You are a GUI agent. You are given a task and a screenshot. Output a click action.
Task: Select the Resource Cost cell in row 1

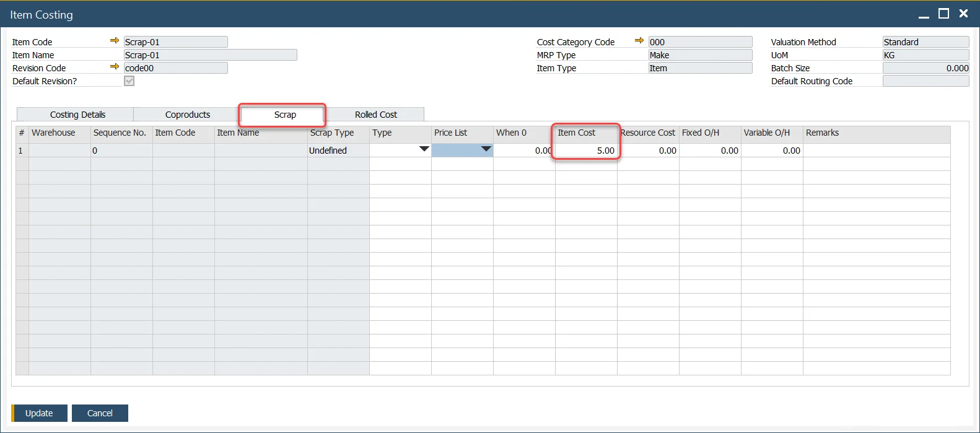648,151
